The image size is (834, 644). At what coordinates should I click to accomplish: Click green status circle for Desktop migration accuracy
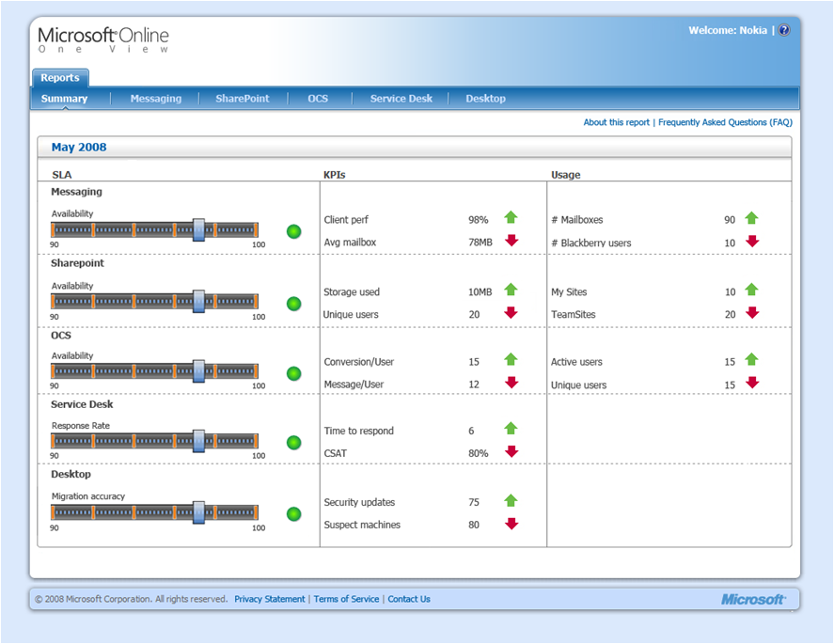tap(293, 514)
